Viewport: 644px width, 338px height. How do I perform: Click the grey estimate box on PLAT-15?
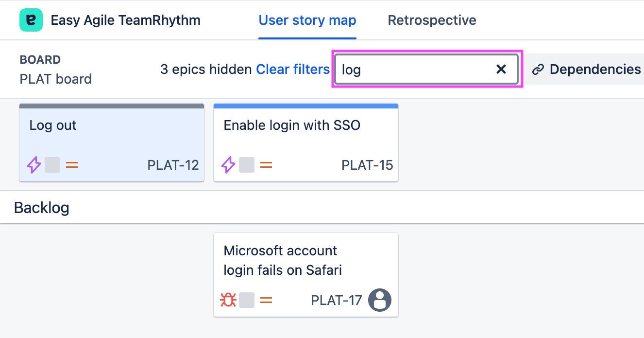247,165
